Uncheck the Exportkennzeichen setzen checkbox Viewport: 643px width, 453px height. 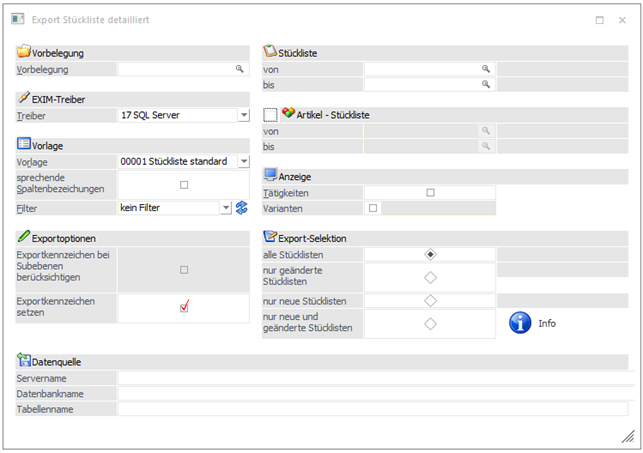point(184,307)
